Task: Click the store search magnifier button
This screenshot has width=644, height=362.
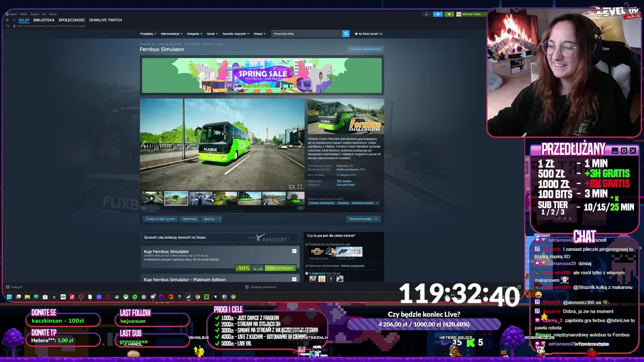Action: [346, 34]
